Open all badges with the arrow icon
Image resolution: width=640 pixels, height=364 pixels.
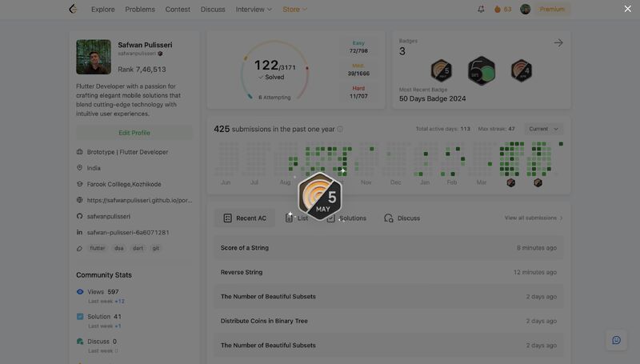pyautogui.click(x=558, y=42)
